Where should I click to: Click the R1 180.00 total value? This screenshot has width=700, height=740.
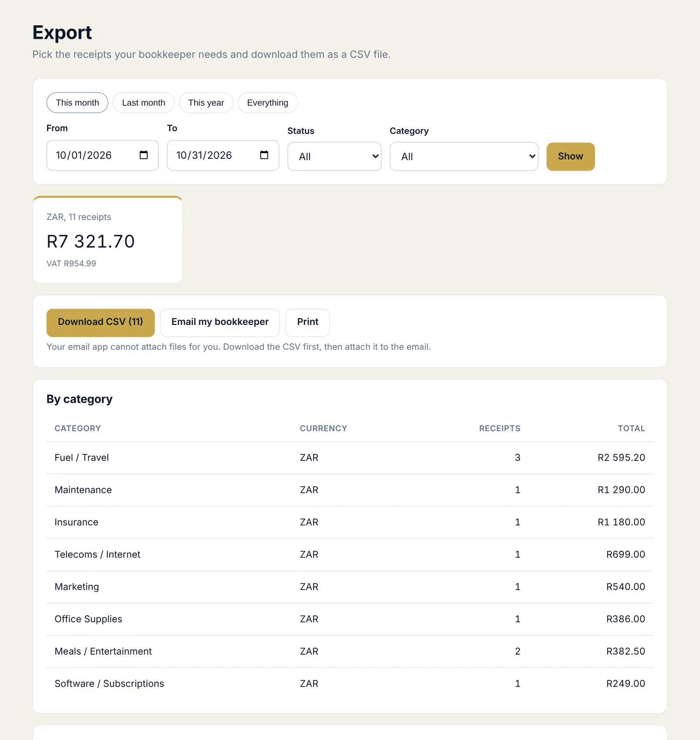(621, 523)
